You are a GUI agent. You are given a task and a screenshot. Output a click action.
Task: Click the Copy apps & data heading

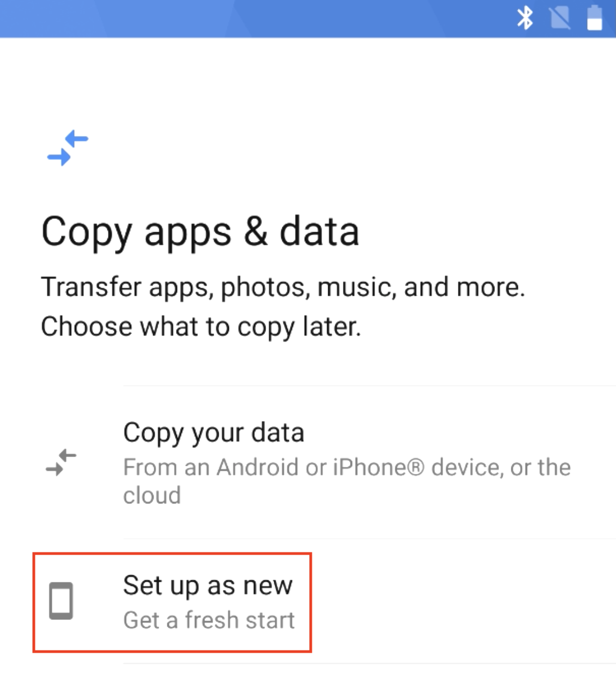click(200, 232)
